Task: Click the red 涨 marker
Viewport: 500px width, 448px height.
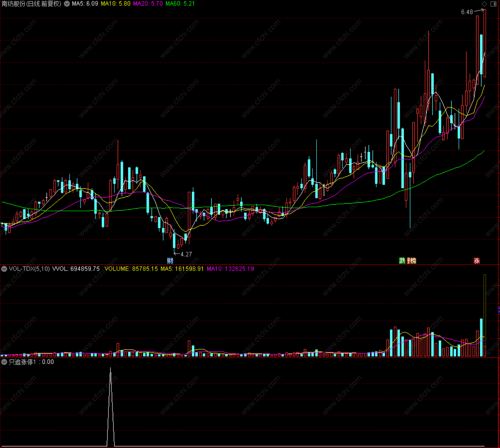Action: click(x=477, y=261)
